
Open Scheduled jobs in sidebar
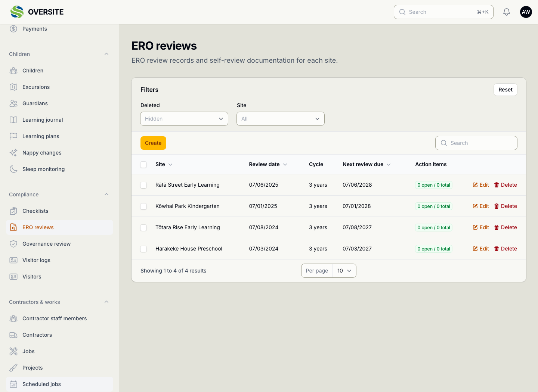click(x=59, y=384)
